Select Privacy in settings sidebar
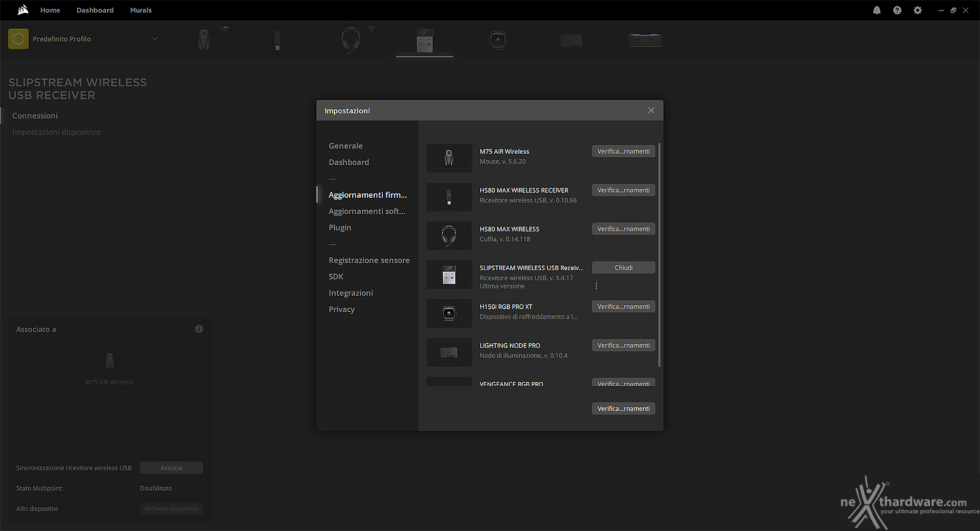 coord(341,309)
